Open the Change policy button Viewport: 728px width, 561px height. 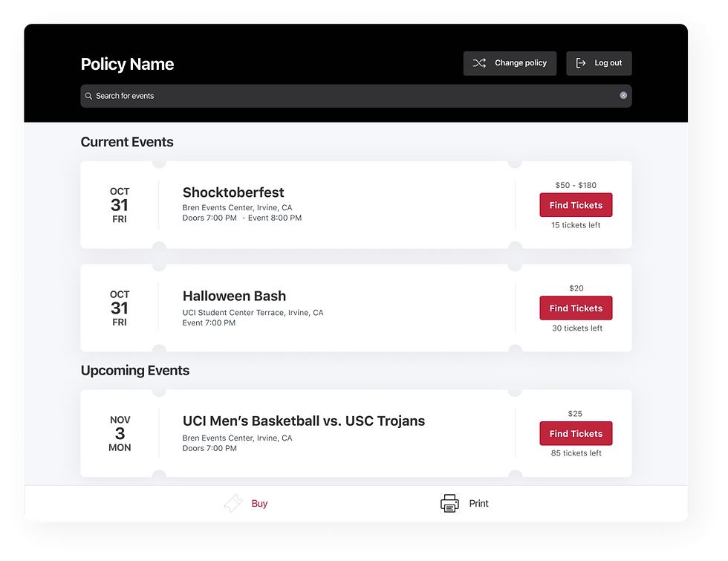point(510,63)
